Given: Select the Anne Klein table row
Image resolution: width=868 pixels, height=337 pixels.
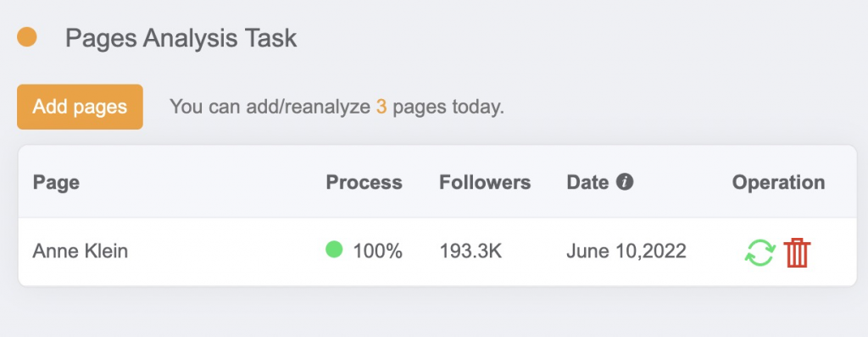Looking at the screenshot, I should [x=437, y=251].
